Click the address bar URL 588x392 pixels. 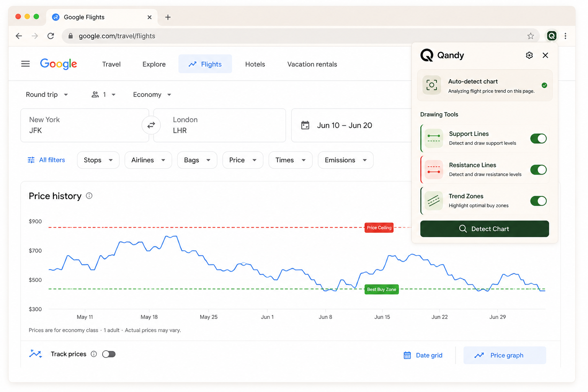pos(117,36)
